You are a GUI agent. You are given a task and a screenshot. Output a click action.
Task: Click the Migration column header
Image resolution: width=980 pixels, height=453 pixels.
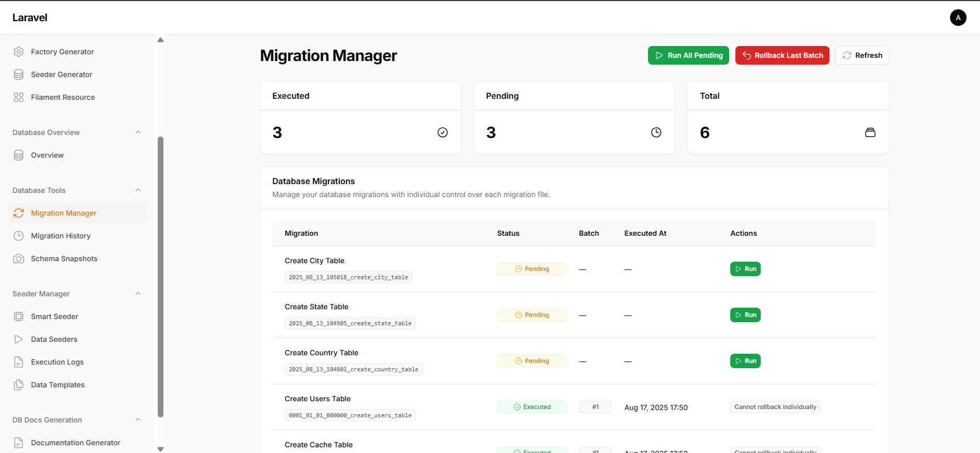[301, 233]
